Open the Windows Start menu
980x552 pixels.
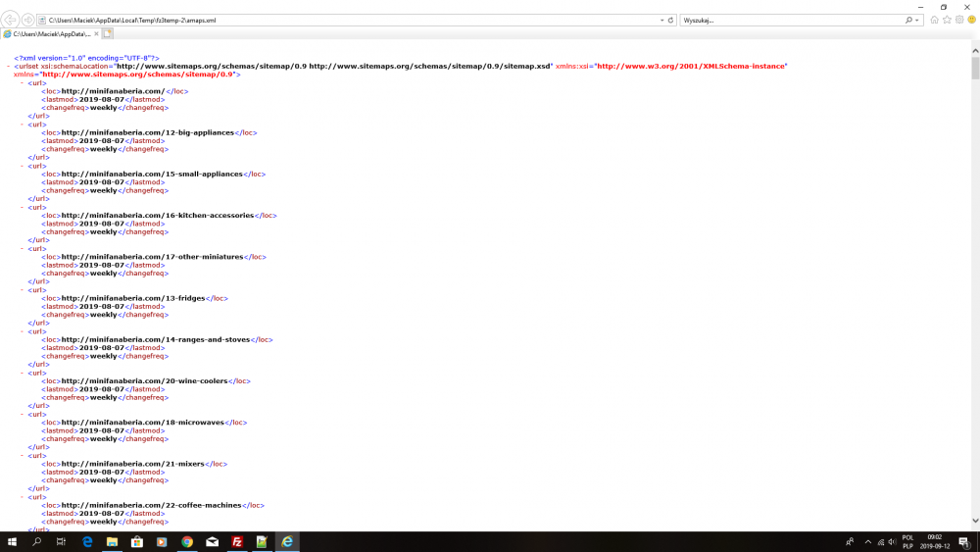[x=12, y=542]
